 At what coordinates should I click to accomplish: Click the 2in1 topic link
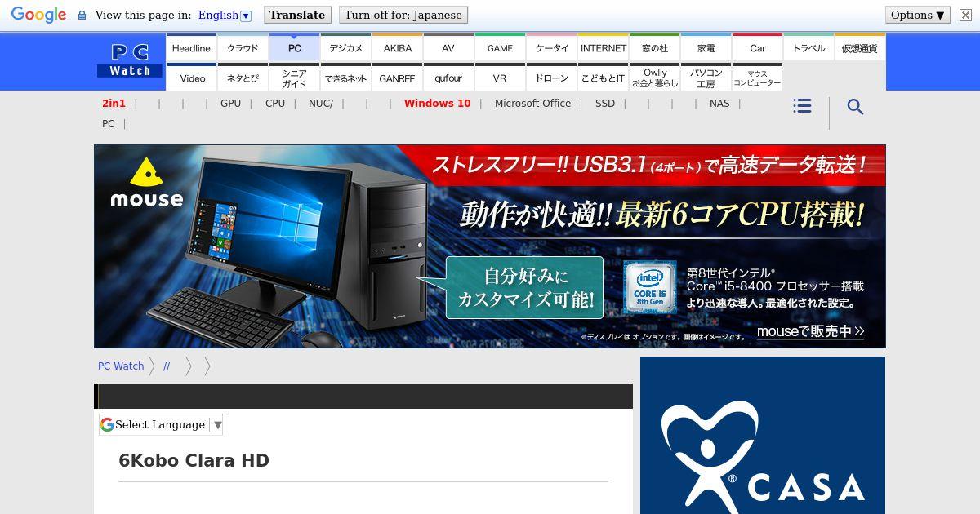(114, 104)
